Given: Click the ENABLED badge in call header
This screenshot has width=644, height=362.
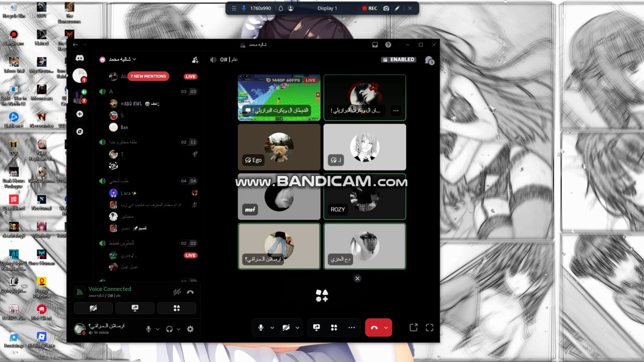Looking at the screenshot, I should pyautogui.click(x=399, y=59).
